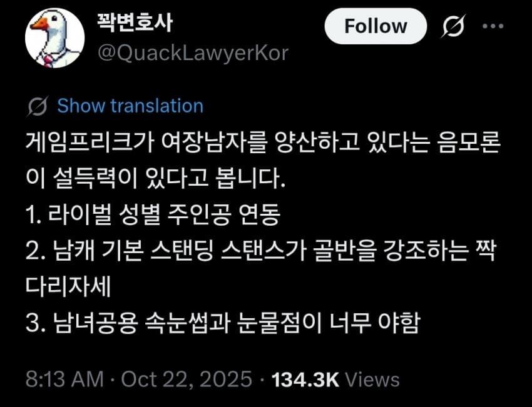Screen dimensions: 532x407
Task: Click the goose's red necktie in the avatar
Action: 47,60
